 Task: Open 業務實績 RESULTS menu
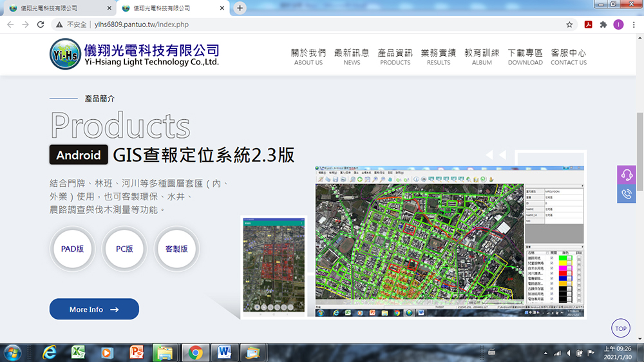pyautogui.click(x=438, y=57)
